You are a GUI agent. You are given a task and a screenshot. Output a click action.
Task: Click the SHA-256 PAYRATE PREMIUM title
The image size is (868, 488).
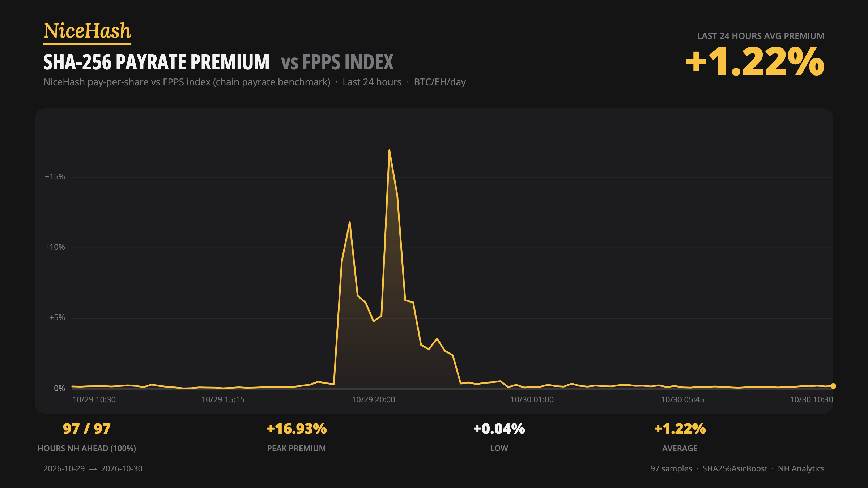point(156,62)
